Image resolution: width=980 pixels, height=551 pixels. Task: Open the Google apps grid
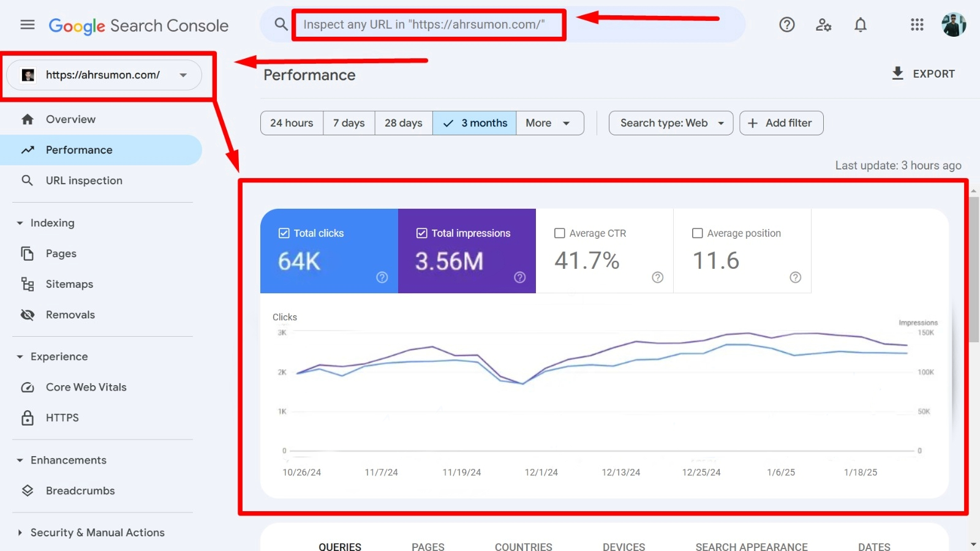pos(917,24)
